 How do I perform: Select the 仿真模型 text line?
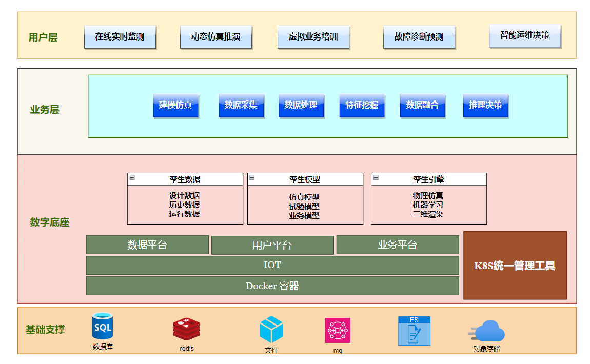click(x=304, y=197)
